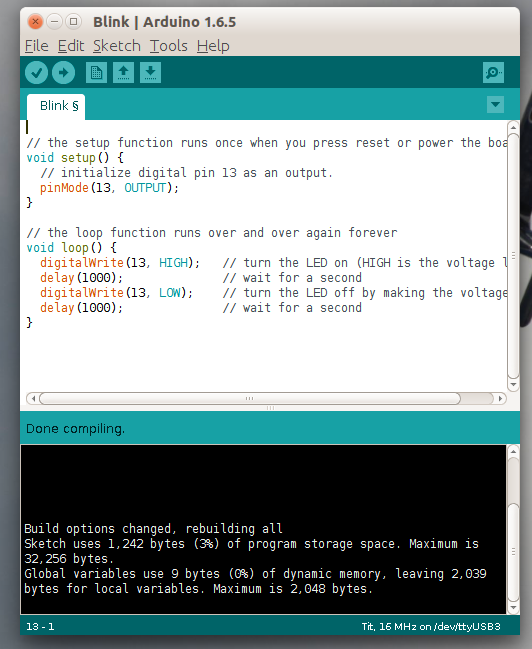Click 'digitalWrite(13, HIGH);' in the code
This screenshot has width=532, height=649.
coord(120,263)
